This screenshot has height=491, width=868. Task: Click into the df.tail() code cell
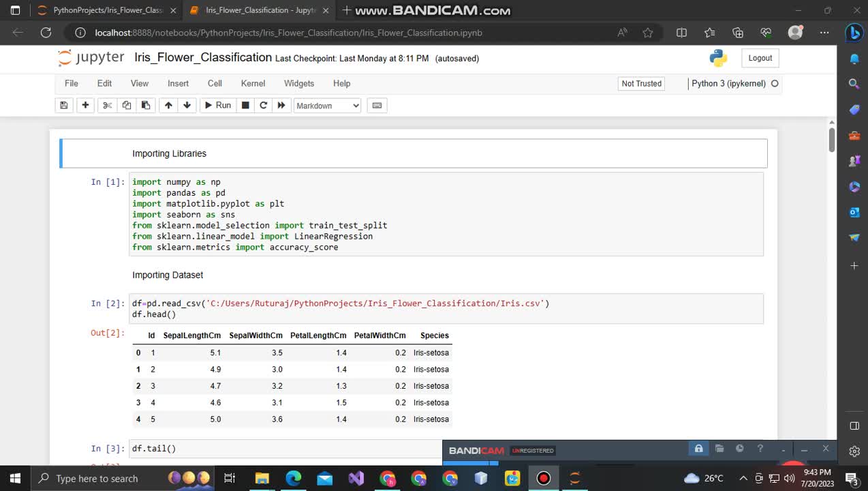pyautogui.click(x=285, y=449)
